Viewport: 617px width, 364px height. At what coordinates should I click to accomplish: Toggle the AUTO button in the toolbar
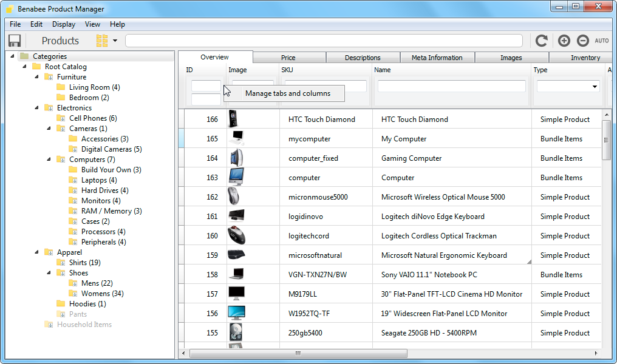[601, 41]
